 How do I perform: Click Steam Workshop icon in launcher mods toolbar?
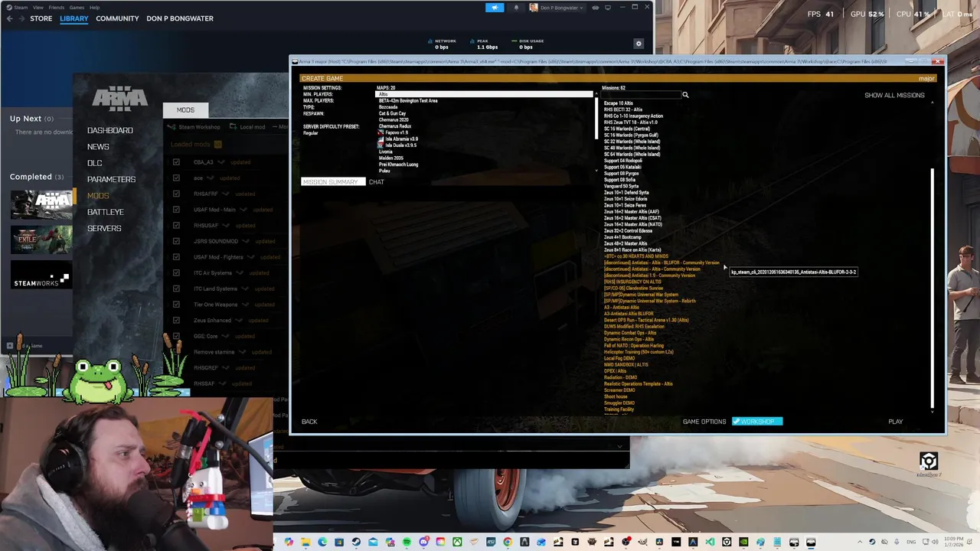tap(171, 127)
